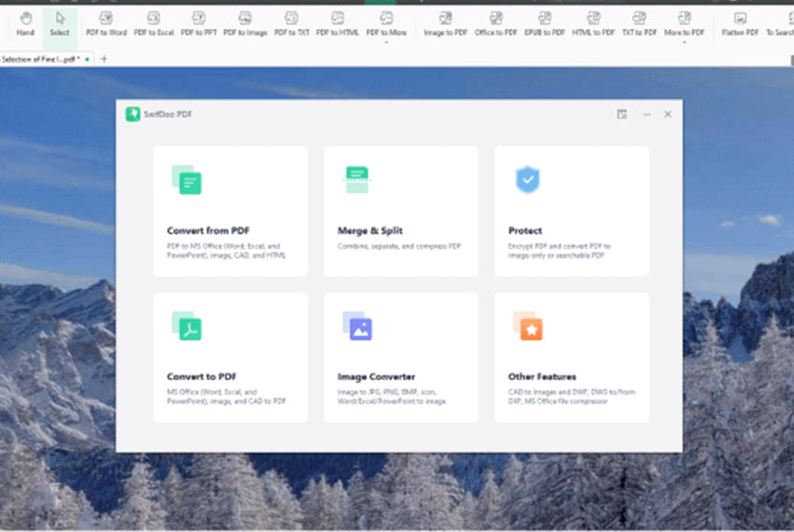Choose PDF to PPT in toolbar
The image size is (794, 532).
coord(198,23)
